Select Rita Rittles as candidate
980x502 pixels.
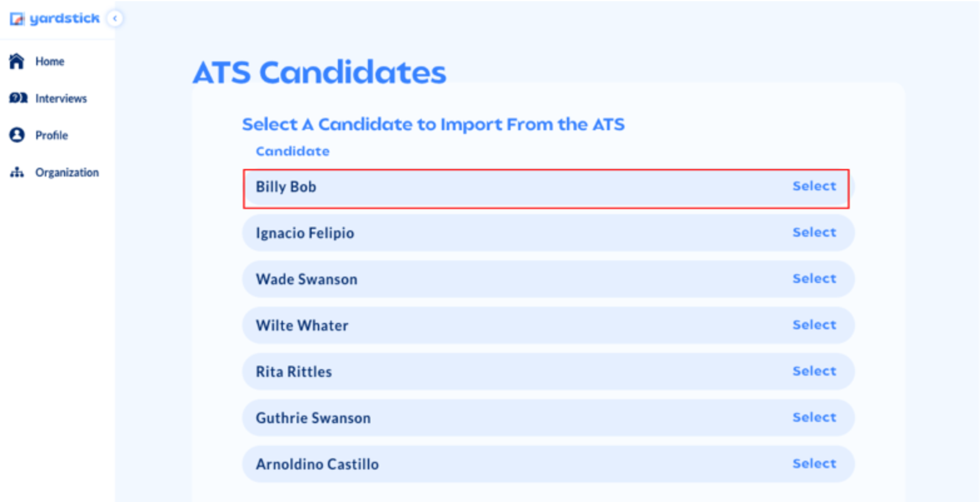pyautogui.click(x=814, y=371)
